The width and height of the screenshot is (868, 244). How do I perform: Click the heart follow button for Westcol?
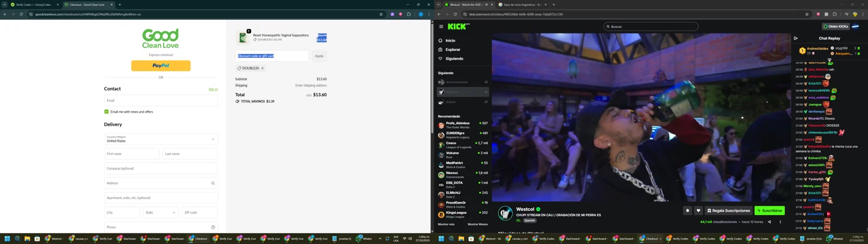click(698, 210)
